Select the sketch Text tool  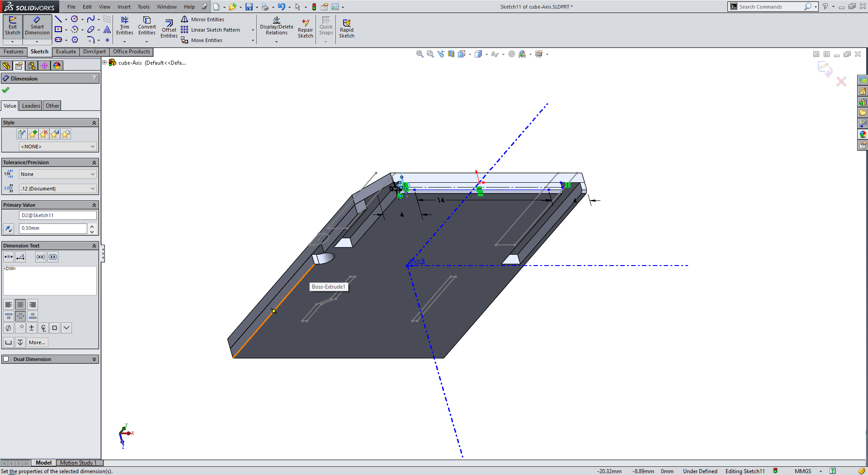coord(107,29)
